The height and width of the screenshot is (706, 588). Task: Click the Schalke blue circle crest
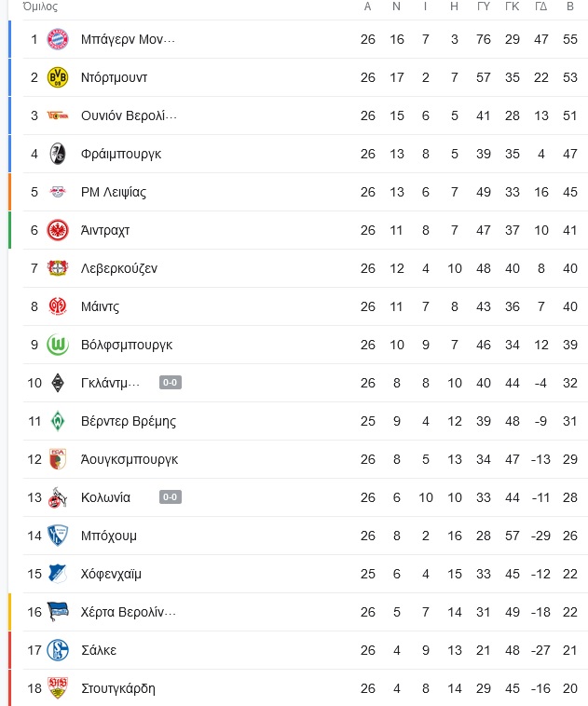(58, 650)
